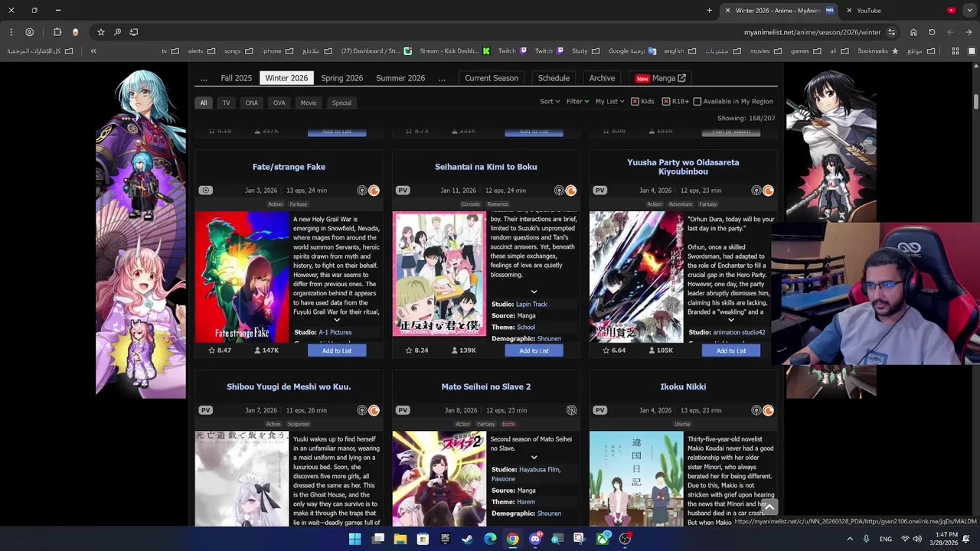Click Crunchyroll icon on Seihantai na Kimi to Boku
Image resolution: width=980 pixels, height=551 pixels.
pyautogui.click(x=571, y=191)
